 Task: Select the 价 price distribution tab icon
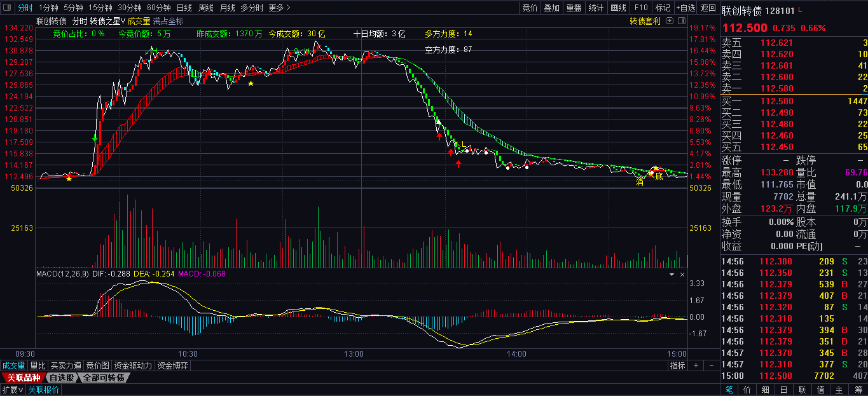pos(747,390)
